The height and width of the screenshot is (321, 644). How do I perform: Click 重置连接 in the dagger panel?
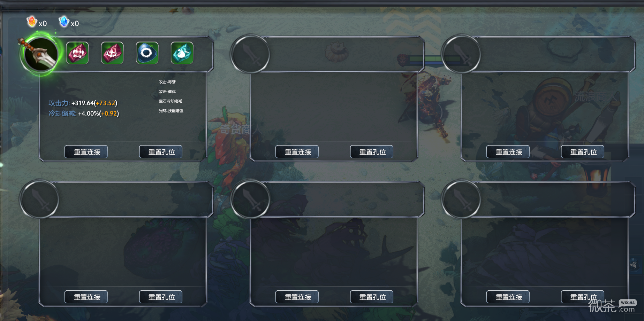click(86, 152)
